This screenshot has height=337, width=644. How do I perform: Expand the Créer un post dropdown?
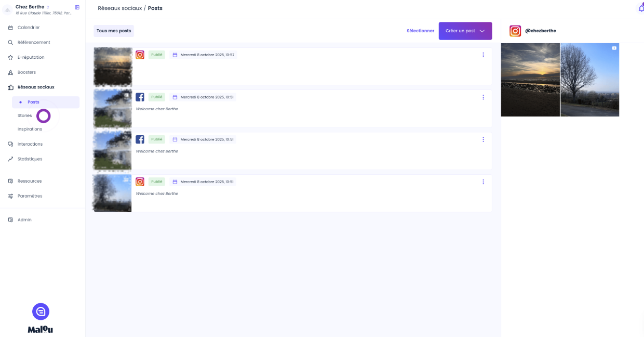(482, 31)
